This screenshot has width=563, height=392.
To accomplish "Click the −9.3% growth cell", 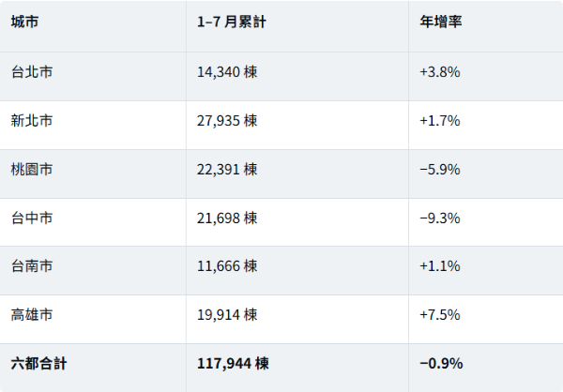I will (x=440, y=218).
